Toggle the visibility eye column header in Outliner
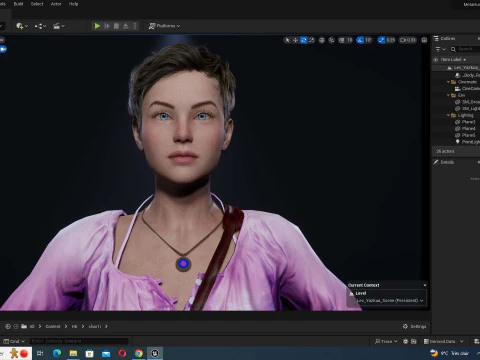480x360 pixels. [435, 60]
